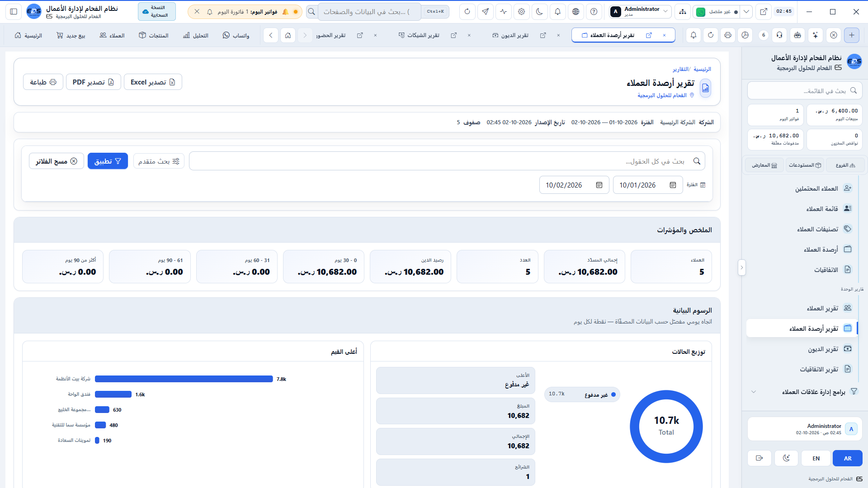Clear filters with مسح الفلاتر

(x=57, y=161)
